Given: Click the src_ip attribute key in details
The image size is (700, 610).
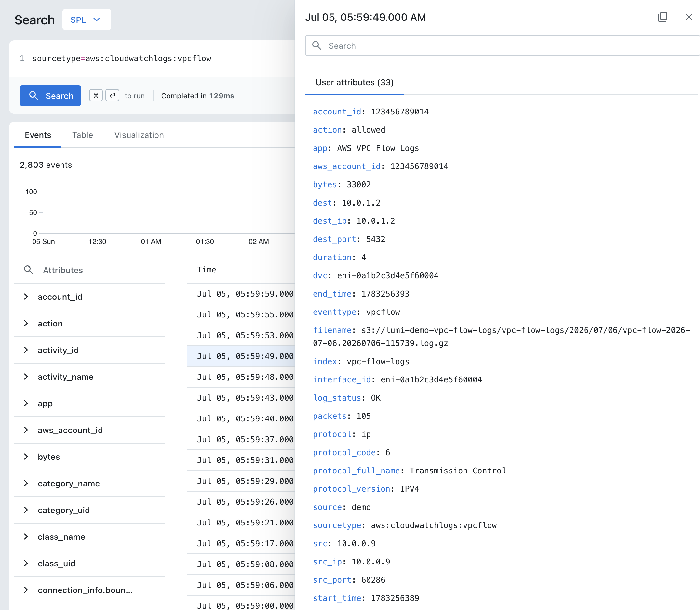Looking at the screenshot, I should (327, 562).
